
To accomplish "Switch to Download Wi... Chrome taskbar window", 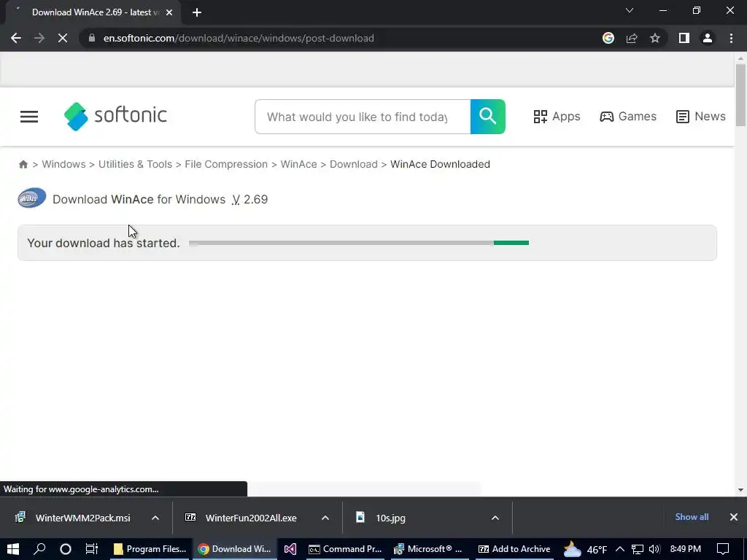I will pos(234,549).
